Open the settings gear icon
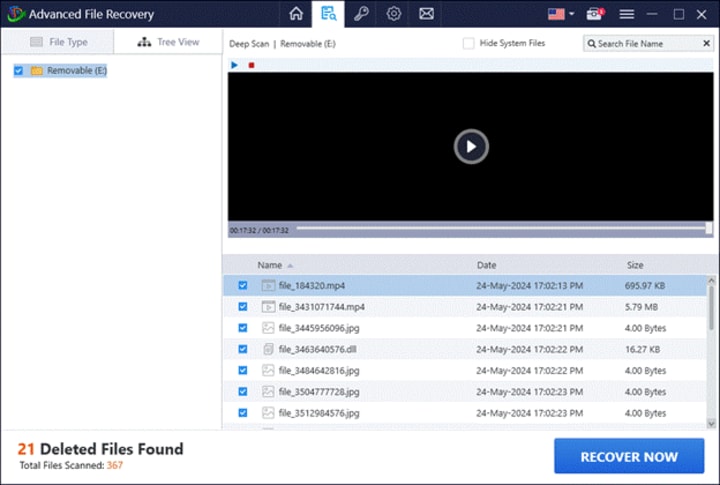The width and height of the screenshot is (720, 485). coord(394,14)
